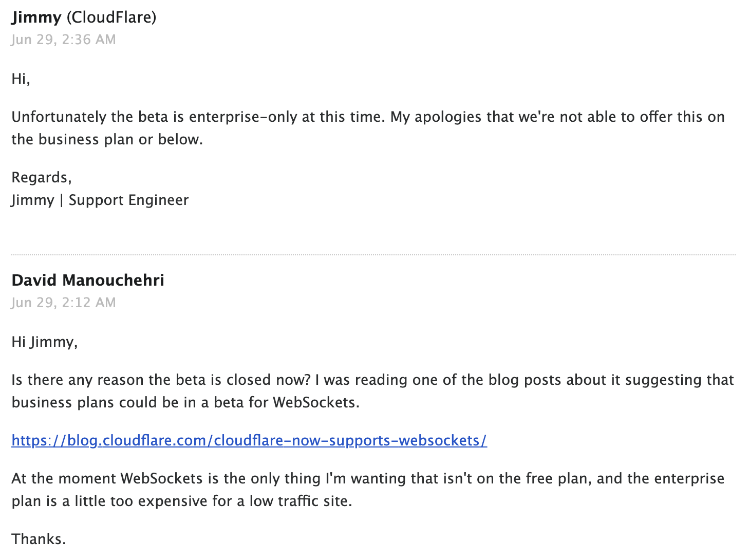
Task: Select the (CloudFlare) label beside Jimmy
Action: click(x=111, y=17)
